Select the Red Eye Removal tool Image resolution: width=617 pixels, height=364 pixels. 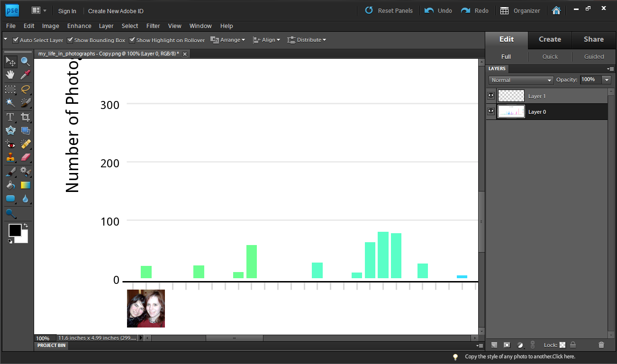[10, 144]
